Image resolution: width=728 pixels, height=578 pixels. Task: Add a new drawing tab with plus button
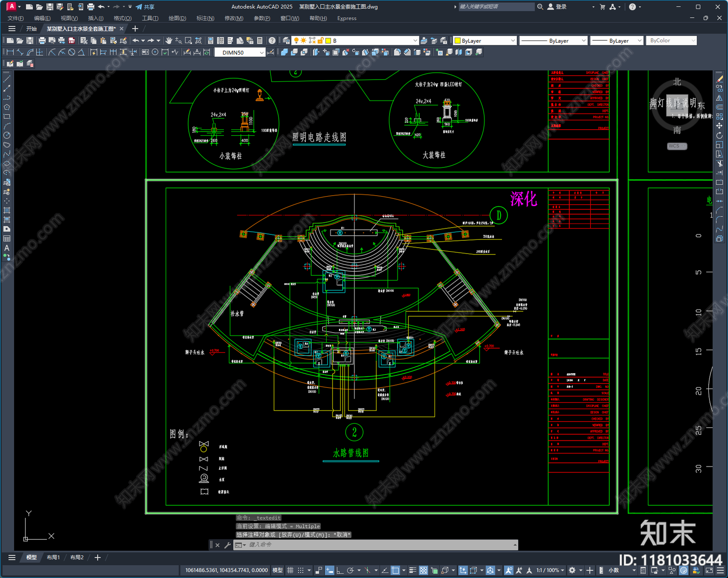(135, 29)
